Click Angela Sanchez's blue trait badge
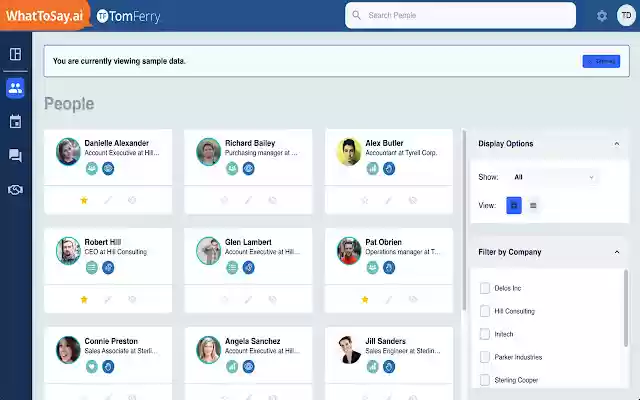The image size is (640, 400). (249, 367)
